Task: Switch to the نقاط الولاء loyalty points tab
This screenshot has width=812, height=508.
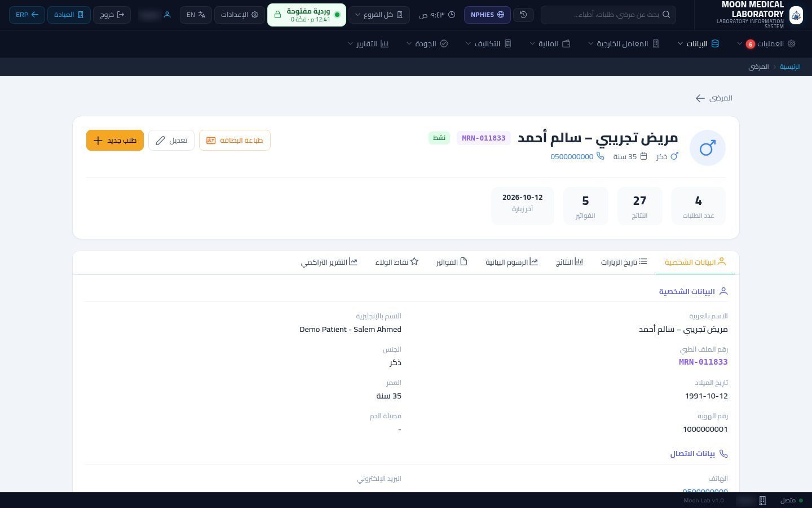Action: [x=396, y=262]
